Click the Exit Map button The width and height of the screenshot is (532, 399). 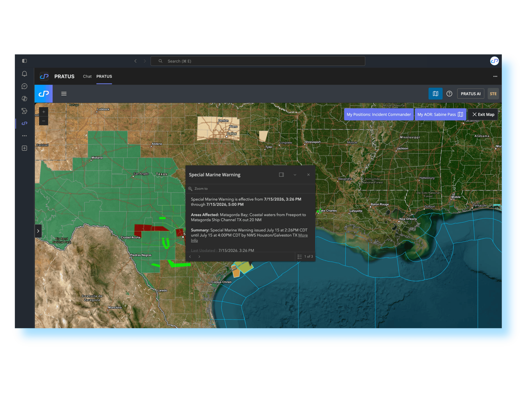click(483, 114)
